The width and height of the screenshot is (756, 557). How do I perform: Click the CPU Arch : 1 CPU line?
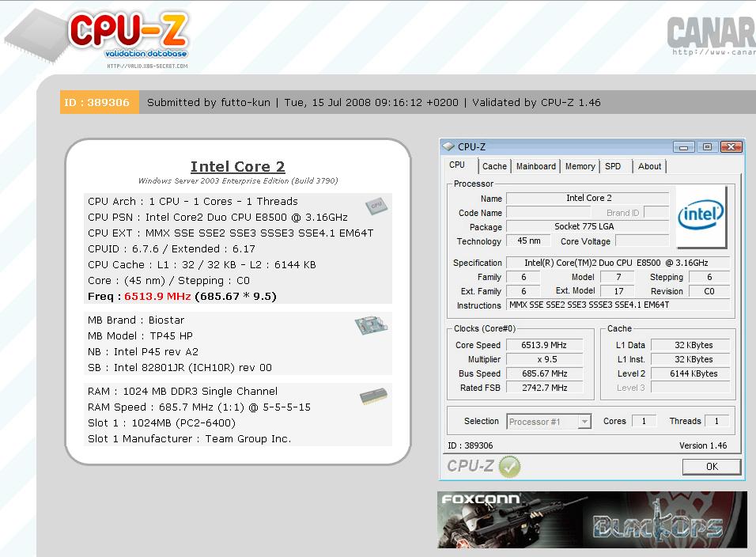click(x=193, y=201)
